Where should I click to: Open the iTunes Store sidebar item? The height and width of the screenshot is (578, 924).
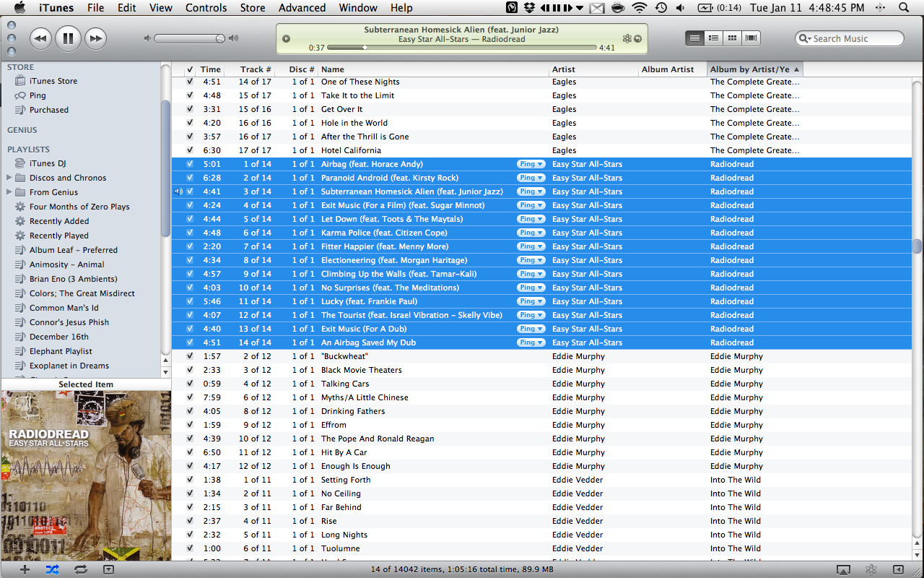(53, 81)
